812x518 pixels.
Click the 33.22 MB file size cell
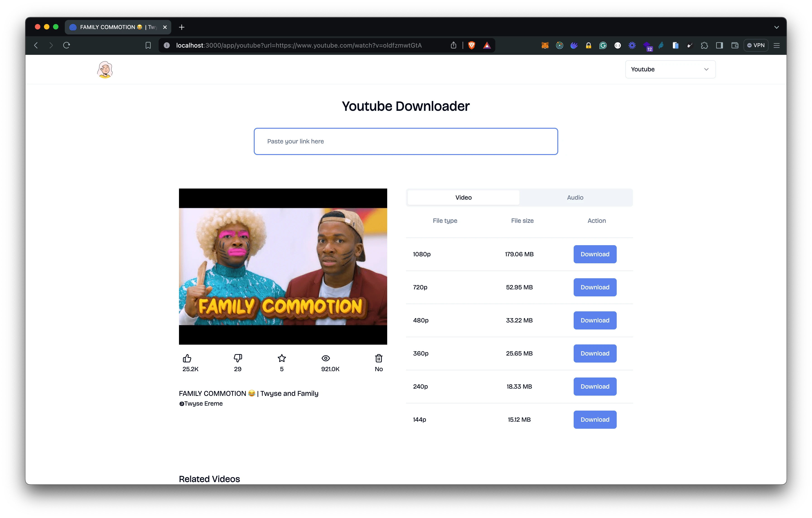(x=519, y=320)
